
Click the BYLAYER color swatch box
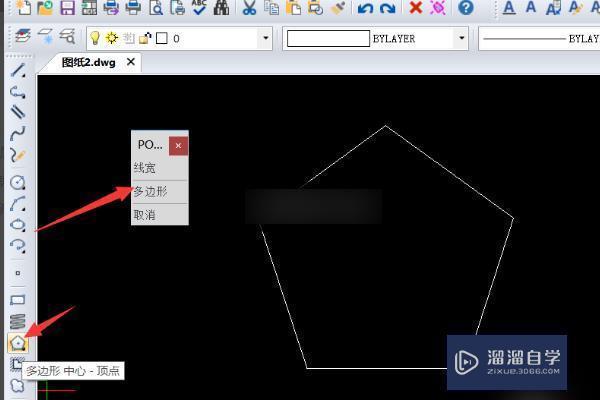click(328, 39)
